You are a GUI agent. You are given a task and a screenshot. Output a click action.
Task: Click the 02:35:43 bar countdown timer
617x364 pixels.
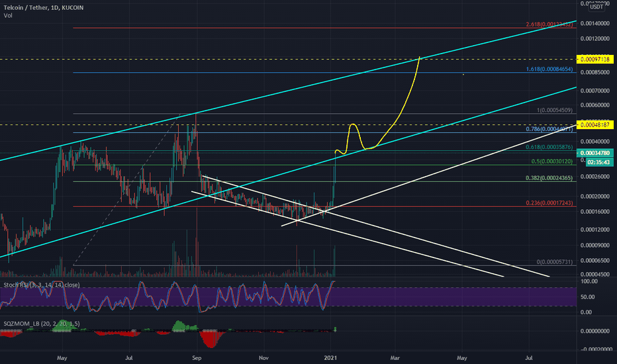(x=599, y=162)
